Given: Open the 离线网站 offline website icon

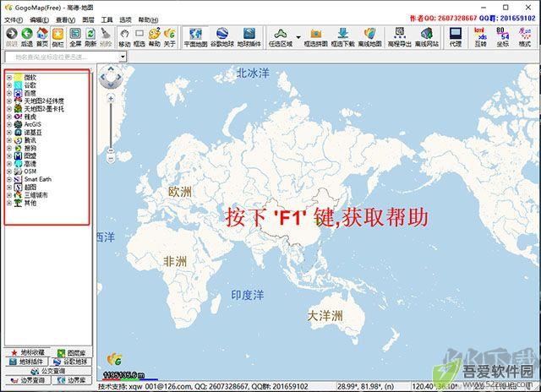Looking at the screenshot, I should [427, 37].
